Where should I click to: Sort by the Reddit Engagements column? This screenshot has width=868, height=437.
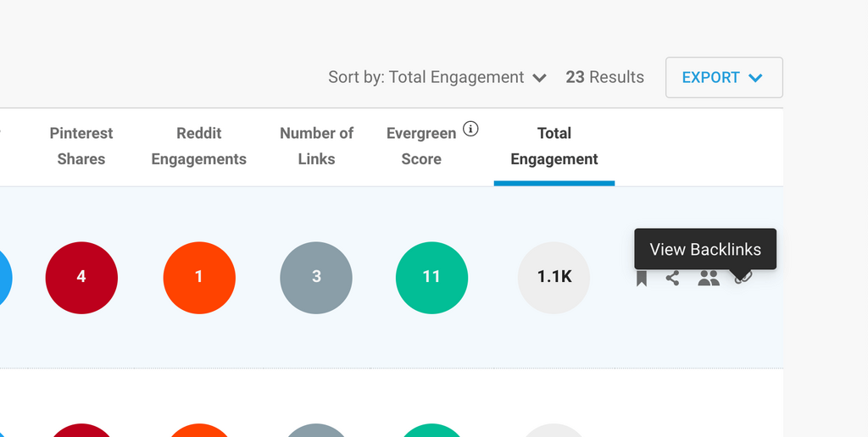(x=198, y=146)
